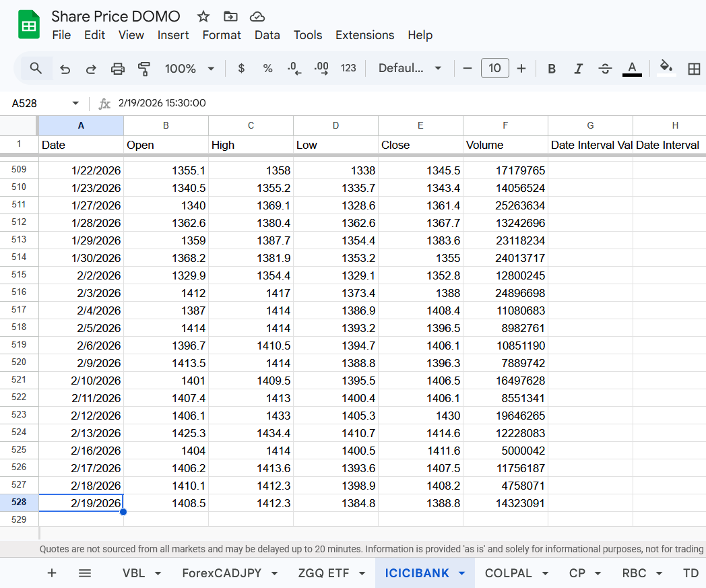
Task: Switch to the VBL sheet tab
Action: click(x=134, y=573)
